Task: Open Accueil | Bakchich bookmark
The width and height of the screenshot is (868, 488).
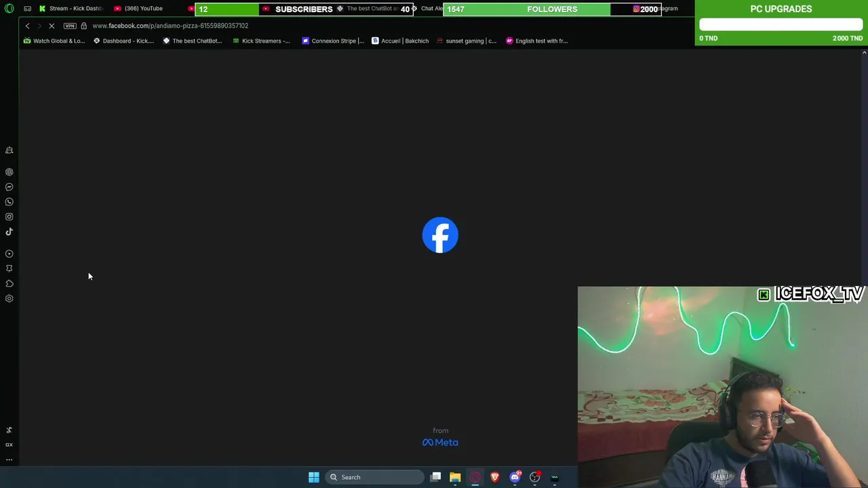Action: pos(400,41)
